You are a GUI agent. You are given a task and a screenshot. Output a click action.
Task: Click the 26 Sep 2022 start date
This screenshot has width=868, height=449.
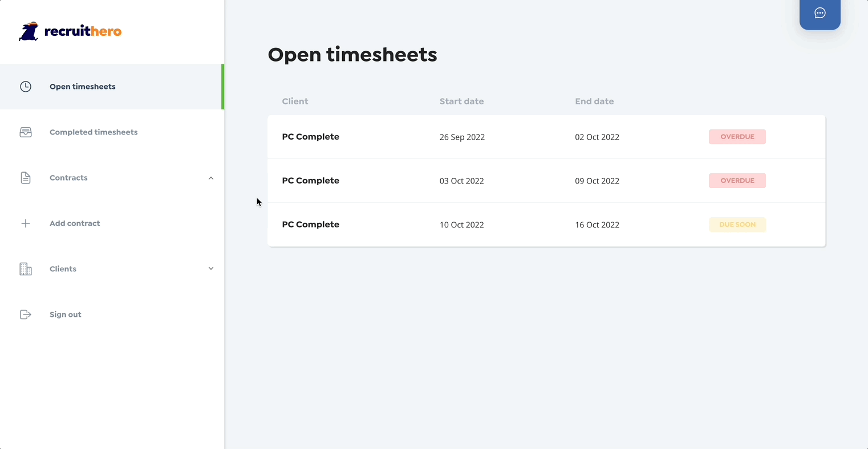point(462,137)
